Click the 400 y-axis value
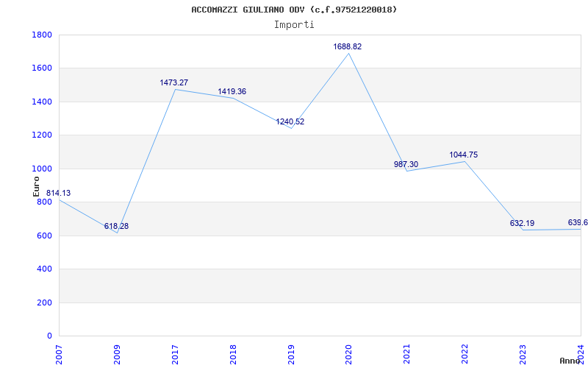 (x=44, y=269)
